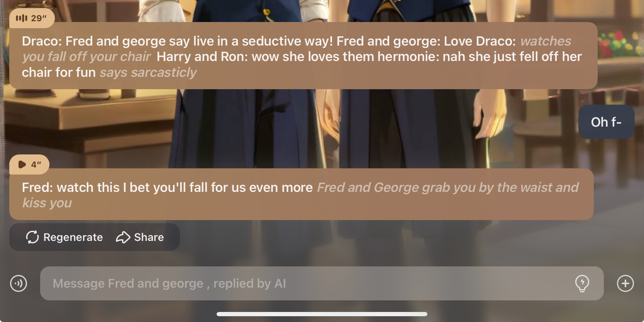Tap the italic "says sarcasticly" text
Image resolution: width=644 pixels, height=322 pixels.
tap(148, 72)
